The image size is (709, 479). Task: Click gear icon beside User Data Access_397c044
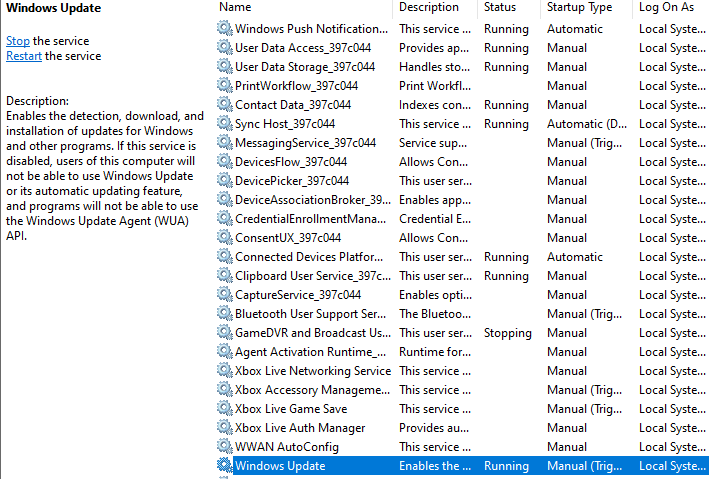coord(224,47)
